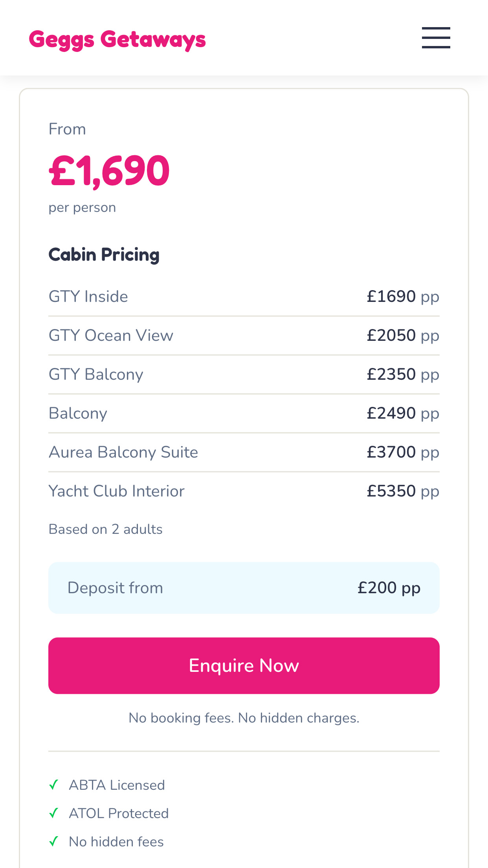
Task: Select the GTY Ocean View cabin row
Action: (x=244, y=335)
